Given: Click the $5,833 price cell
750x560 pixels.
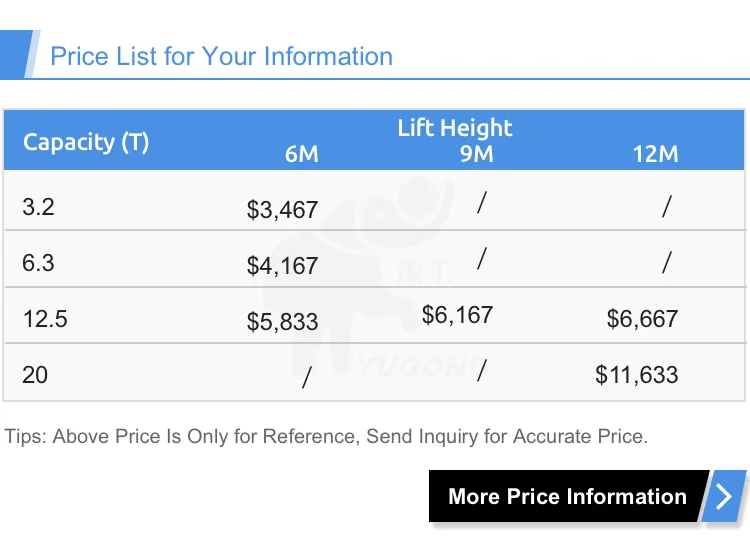Looking at the screenshot, I should click(282, 322).
